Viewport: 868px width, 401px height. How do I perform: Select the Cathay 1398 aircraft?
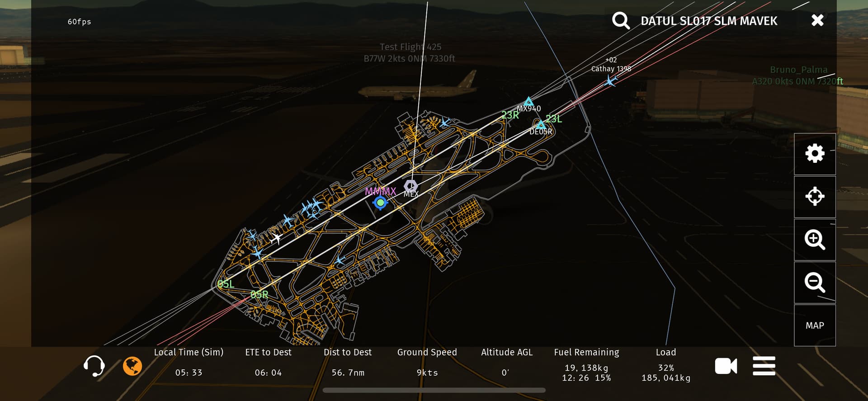click(610, 81)
